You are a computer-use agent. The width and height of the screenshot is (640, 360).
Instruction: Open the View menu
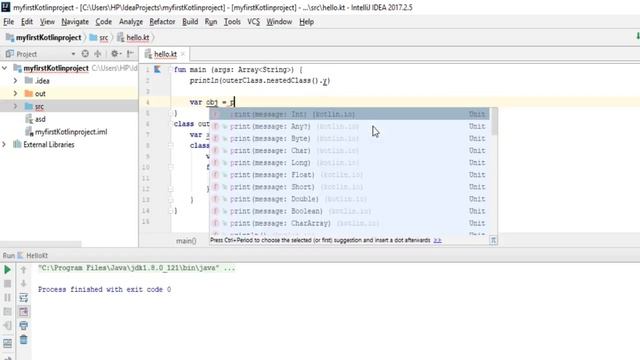(47, 22)
